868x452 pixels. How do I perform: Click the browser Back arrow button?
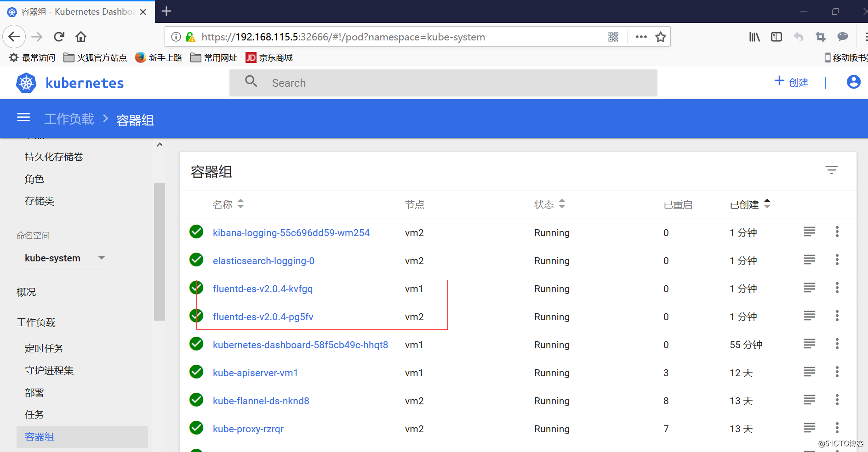tap(14, 37)
